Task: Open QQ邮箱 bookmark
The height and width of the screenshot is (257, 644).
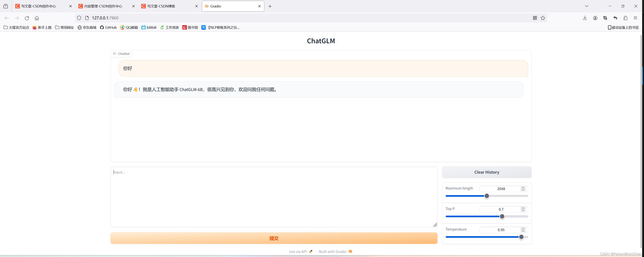Action: click(129, 27)
